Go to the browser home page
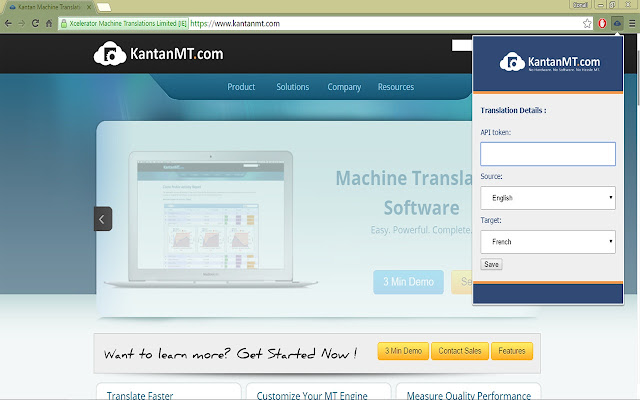The width and height of the screenshot is (640, 400). [x=49, y=24]
